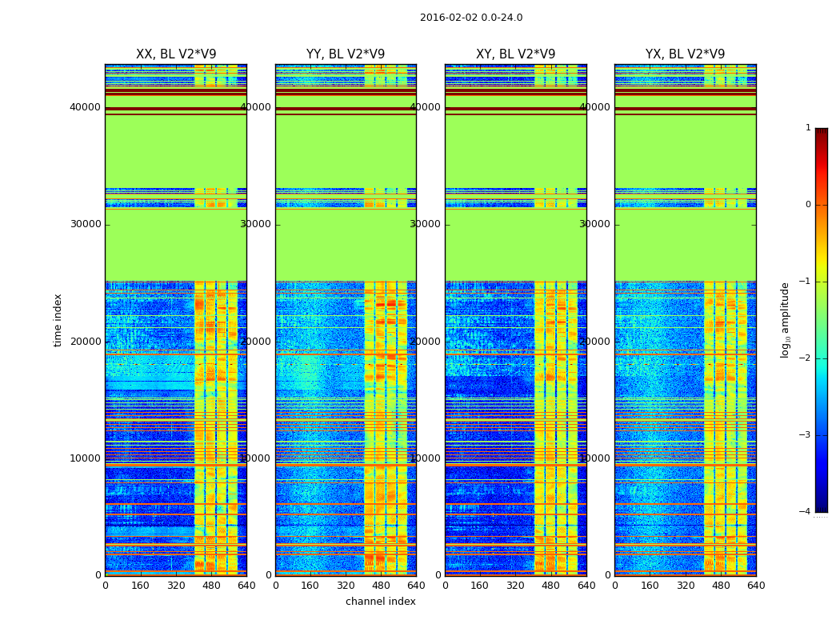Click the XY, BL V2*V9 panel title
Screen dimensions: 840x640
click(515, 54)
